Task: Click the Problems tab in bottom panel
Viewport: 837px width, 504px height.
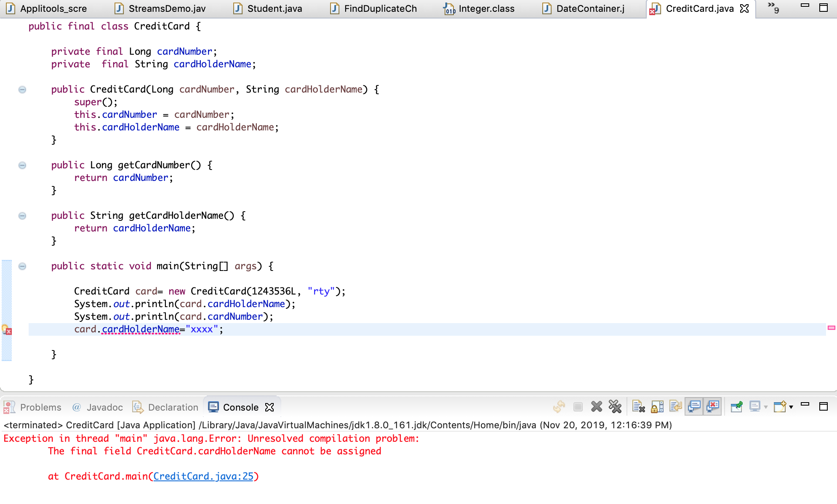Action: coord(40,407)
